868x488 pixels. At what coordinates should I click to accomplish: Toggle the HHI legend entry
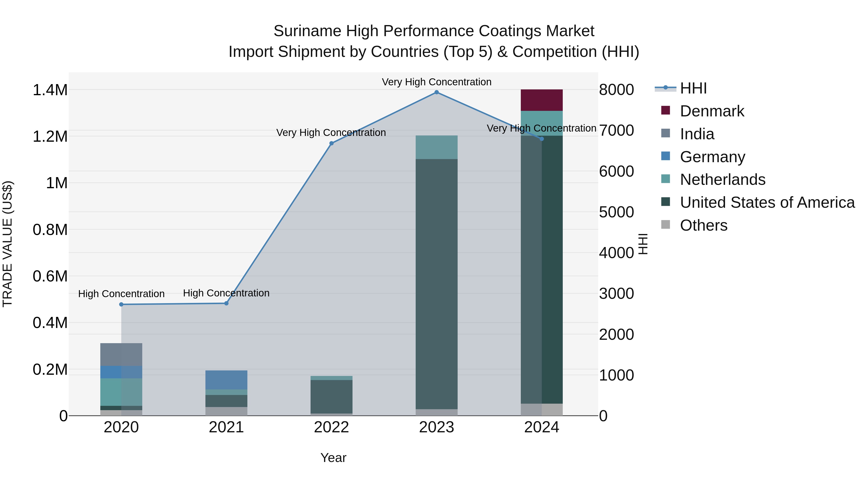click(681, 88)
